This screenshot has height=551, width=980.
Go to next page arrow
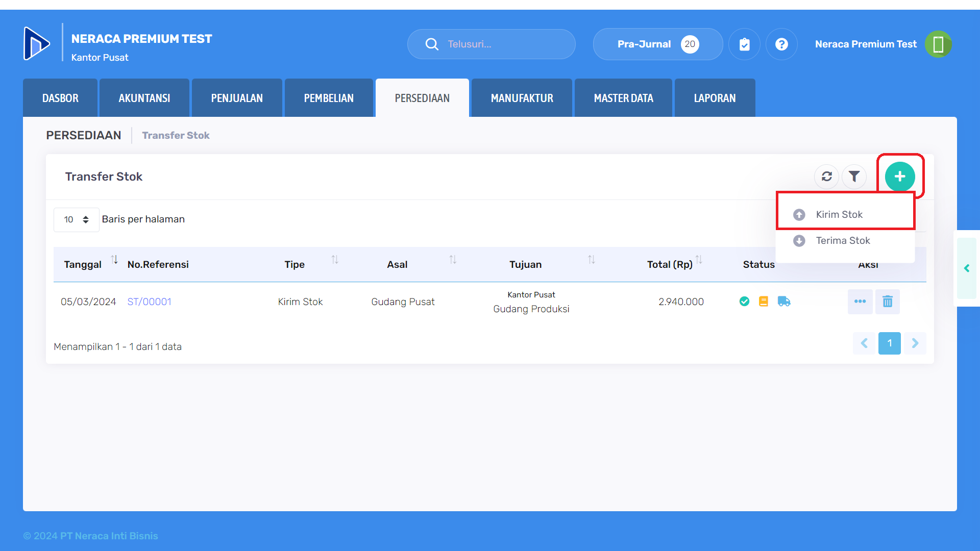pos(915,343)
